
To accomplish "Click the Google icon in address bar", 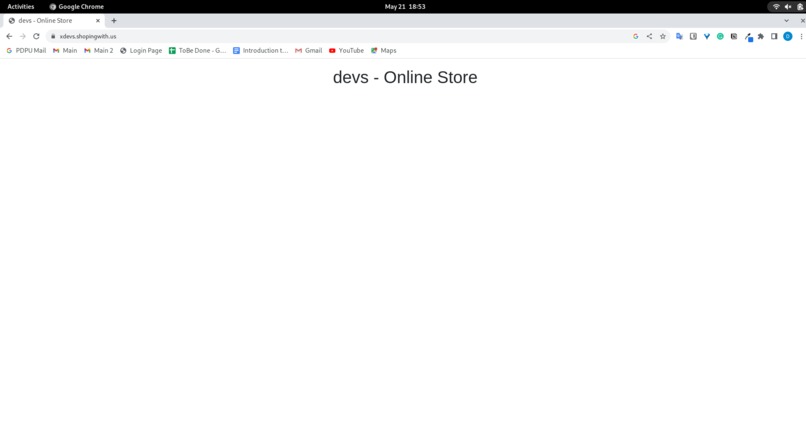I will click(x=636, y=36).
